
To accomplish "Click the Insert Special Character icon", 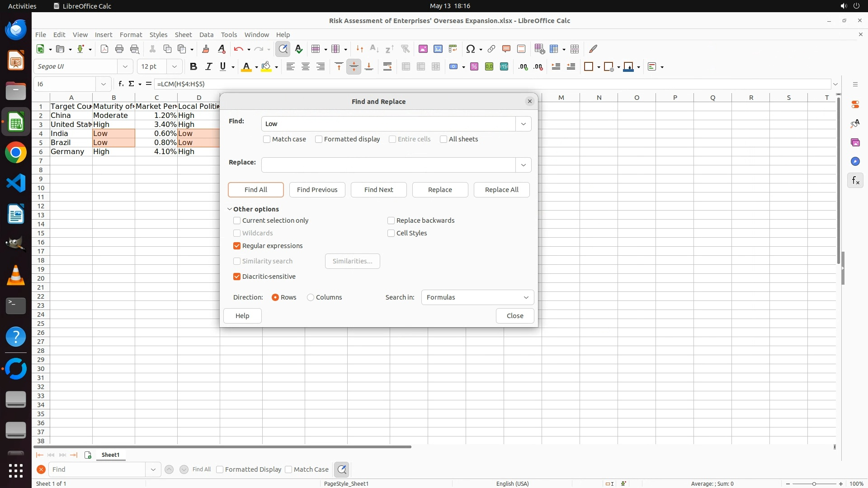I will pos(471,49).
